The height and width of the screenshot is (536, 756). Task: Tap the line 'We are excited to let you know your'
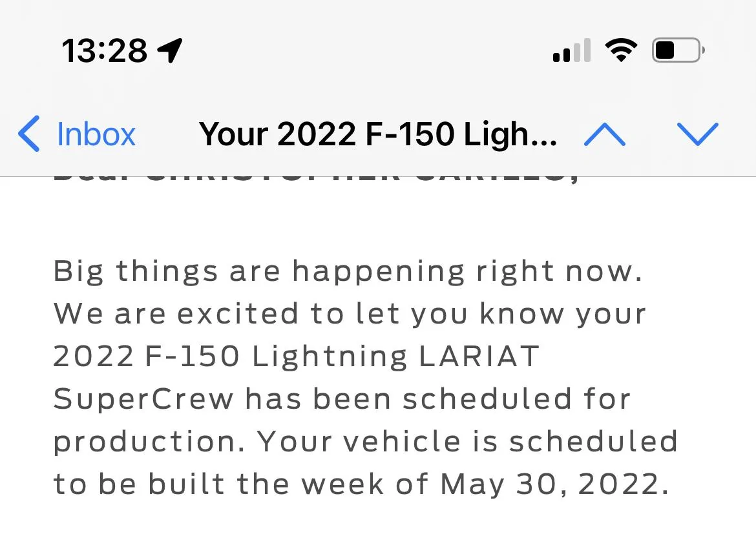coord(350,314)
